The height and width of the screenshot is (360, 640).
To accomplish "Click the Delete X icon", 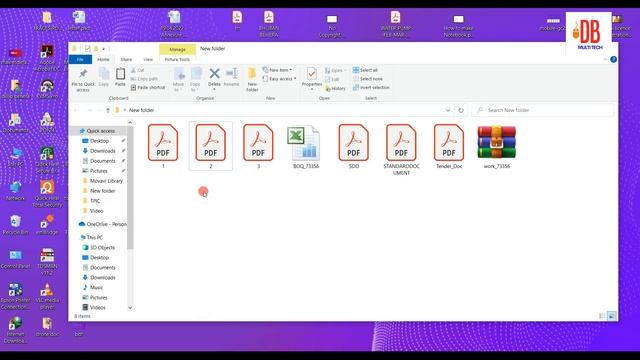I will [x=214, y=73].
